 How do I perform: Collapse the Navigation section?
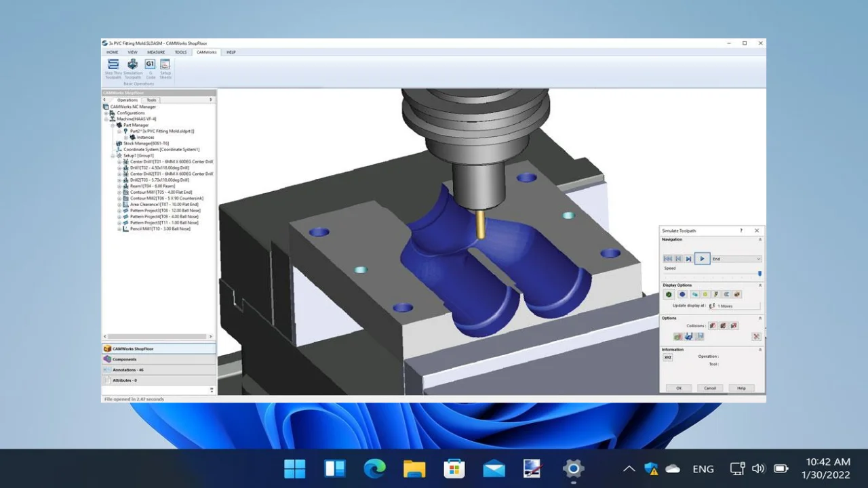759,240
